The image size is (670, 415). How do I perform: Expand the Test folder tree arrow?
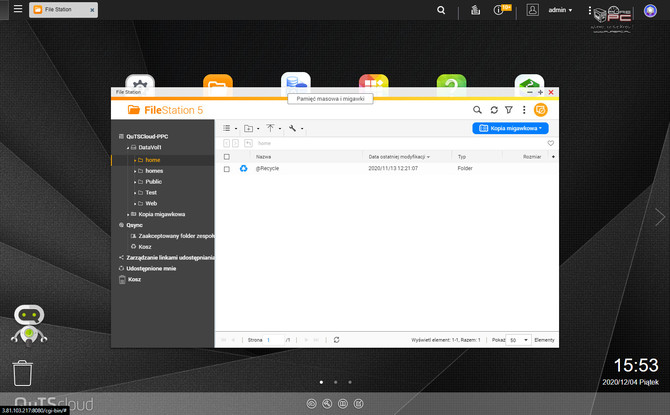135,193
